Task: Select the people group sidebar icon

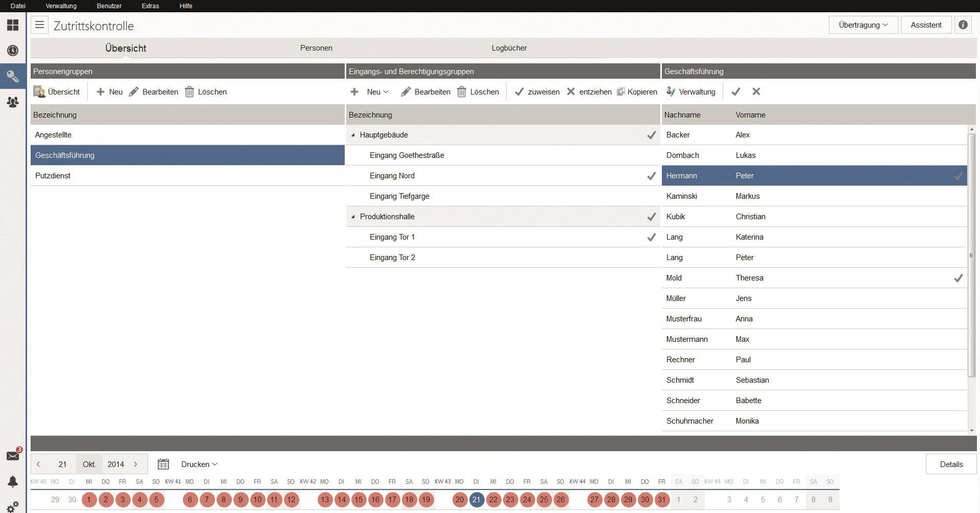Action: coord(13,102)
